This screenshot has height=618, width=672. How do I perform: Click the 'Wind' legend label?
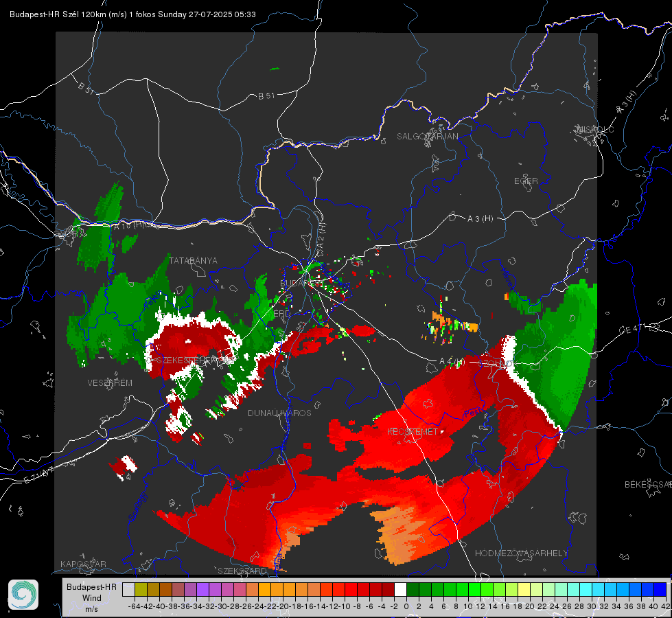tap(91, 597)
